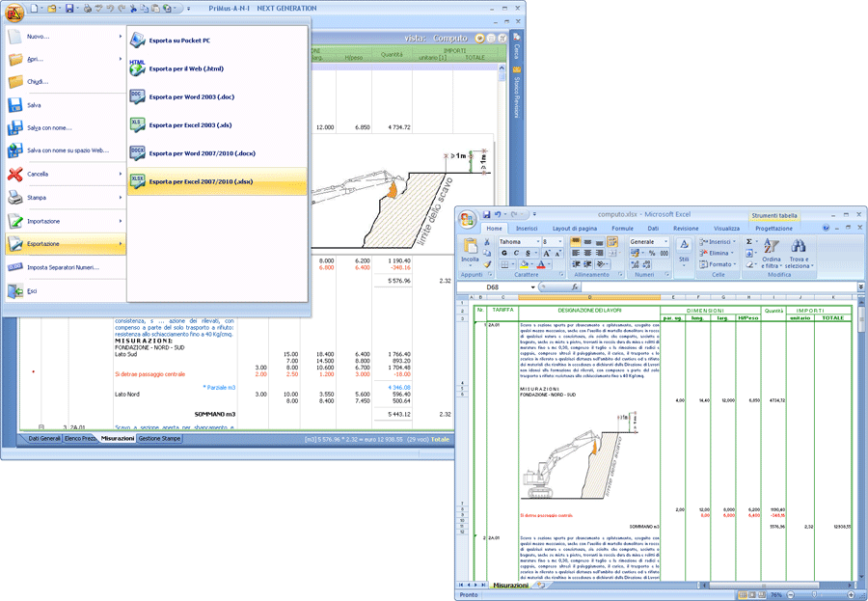Open the Tahoma font name dropdown

coord(538,241)
